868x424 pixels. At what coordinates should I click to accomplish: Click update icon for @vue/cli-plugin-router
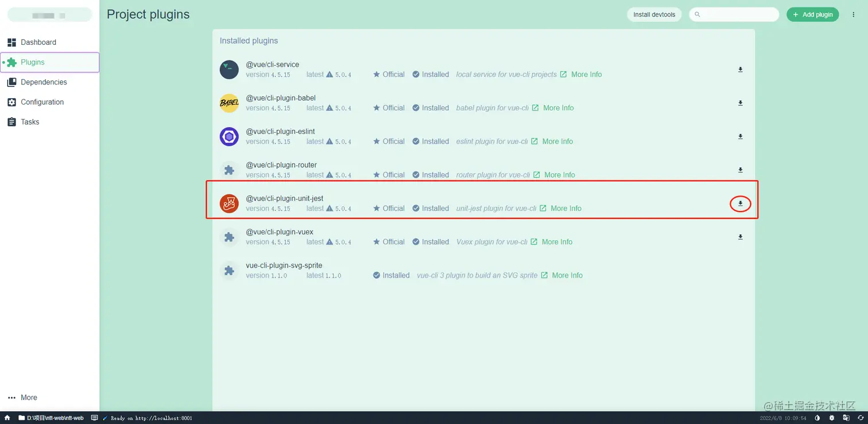coord(740,170)
